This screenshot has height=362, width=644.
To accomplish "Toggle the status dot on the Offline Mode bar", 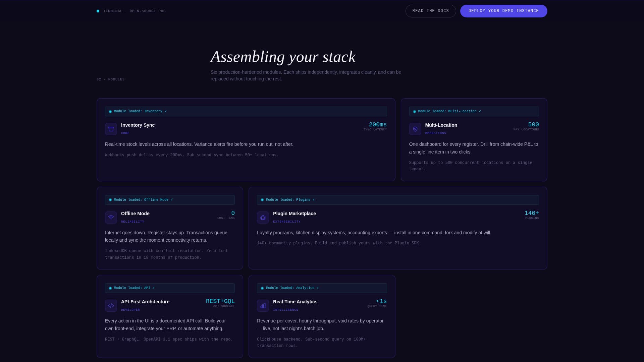I will pos(111,200).
